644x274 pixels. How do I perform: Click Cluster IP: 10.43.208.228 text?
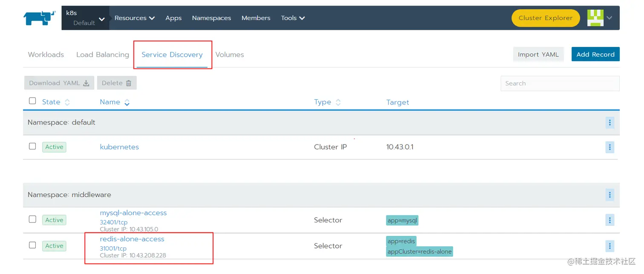[x=133, y=256]
